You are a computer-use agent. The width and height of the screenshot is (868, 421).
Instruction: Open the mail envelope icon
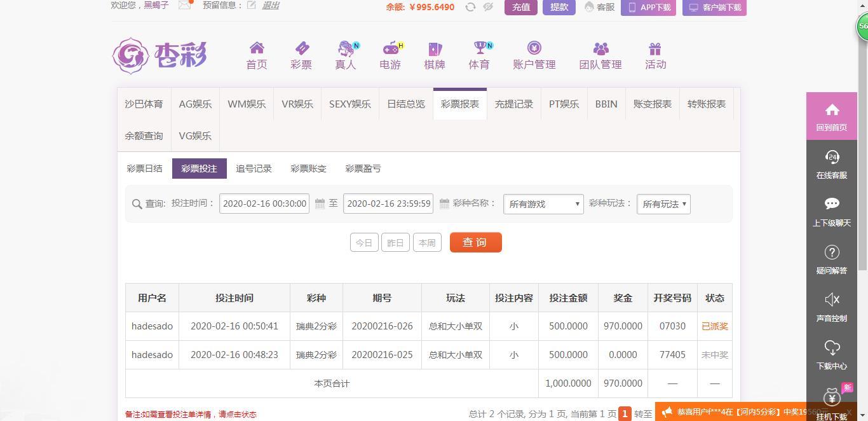coord(185,5)
